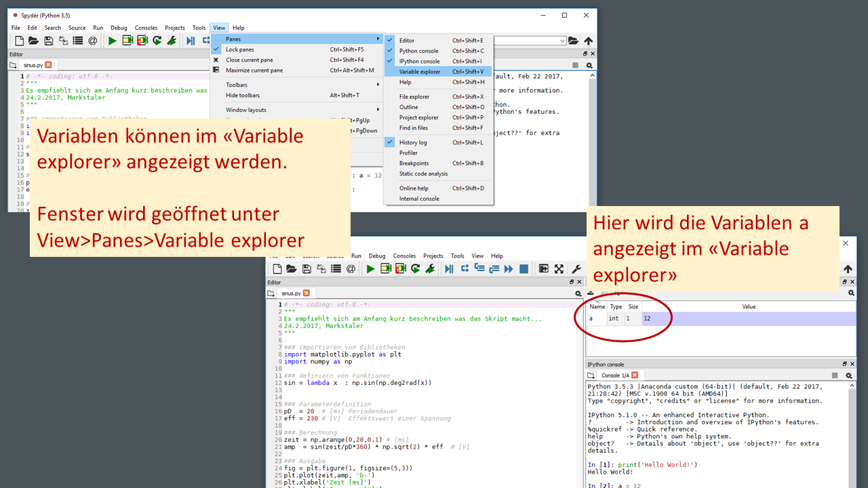Screen dimensions: 868x488
Task: Click Run current cell icon in top window
Action: click(127, 41)
